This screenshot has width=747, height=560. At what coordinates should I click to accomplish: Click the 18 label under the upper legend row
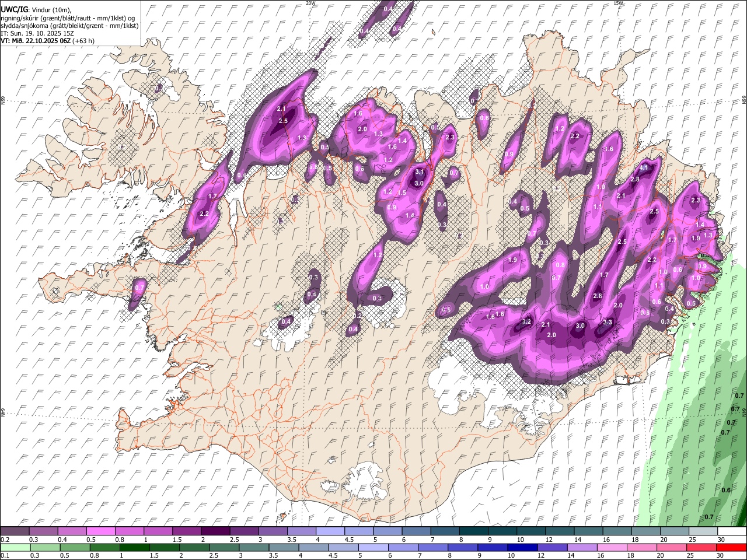[x=634, y=540]
